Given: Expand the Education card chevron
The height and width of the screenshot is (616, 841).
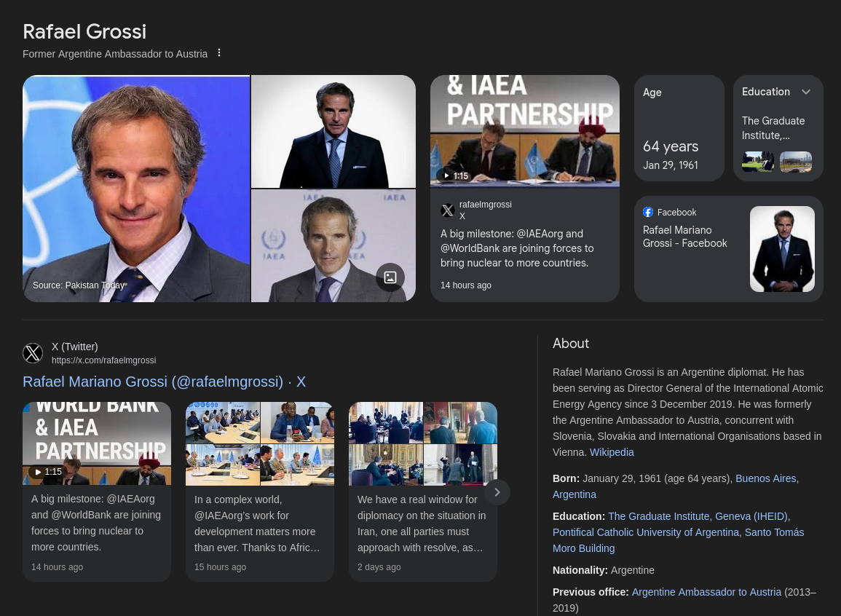Looking at the screenshot, I should tap(805, 92).
